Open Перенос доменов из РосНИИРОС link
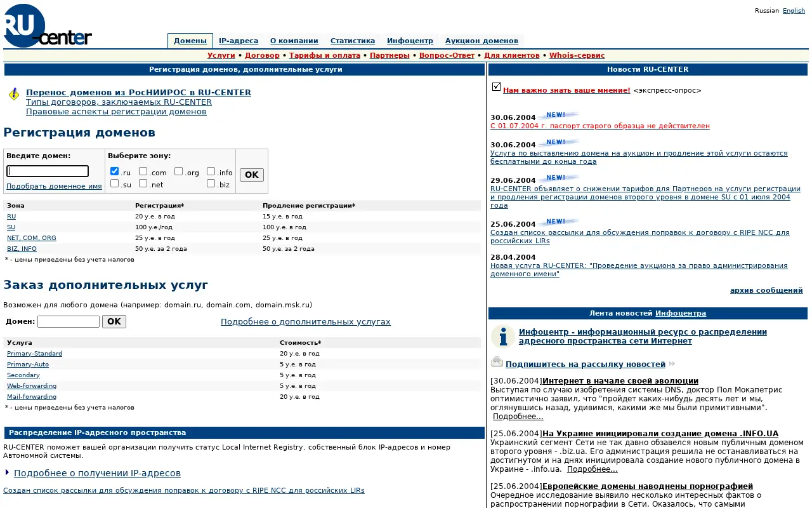 138,93
